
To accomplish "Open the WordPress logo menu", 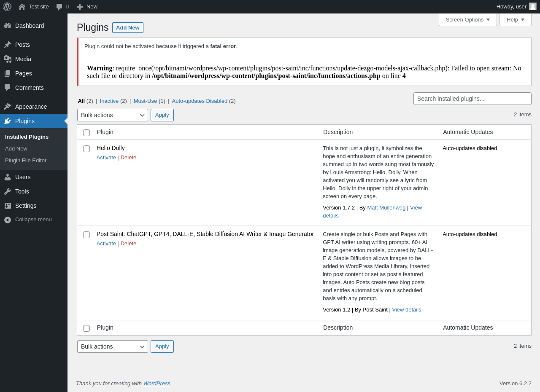I will tap(7, 7).
